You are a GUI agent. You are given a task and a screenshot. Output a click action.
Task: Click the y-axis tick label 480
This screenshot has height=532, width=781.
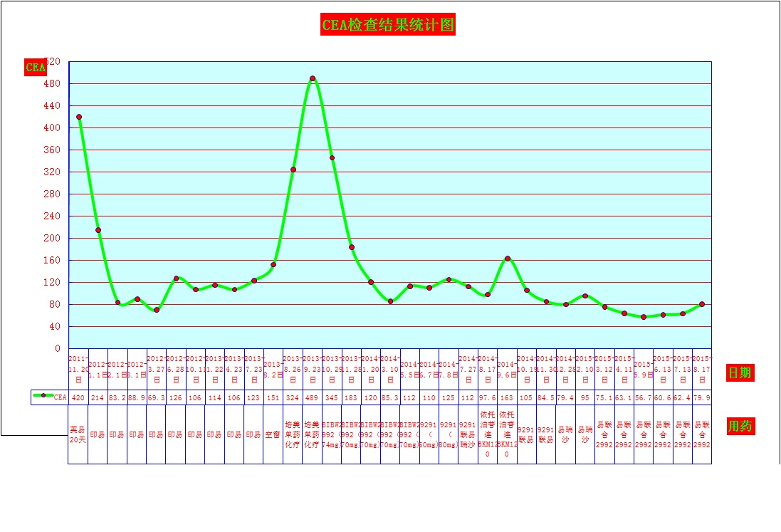[x=52, y=84]
